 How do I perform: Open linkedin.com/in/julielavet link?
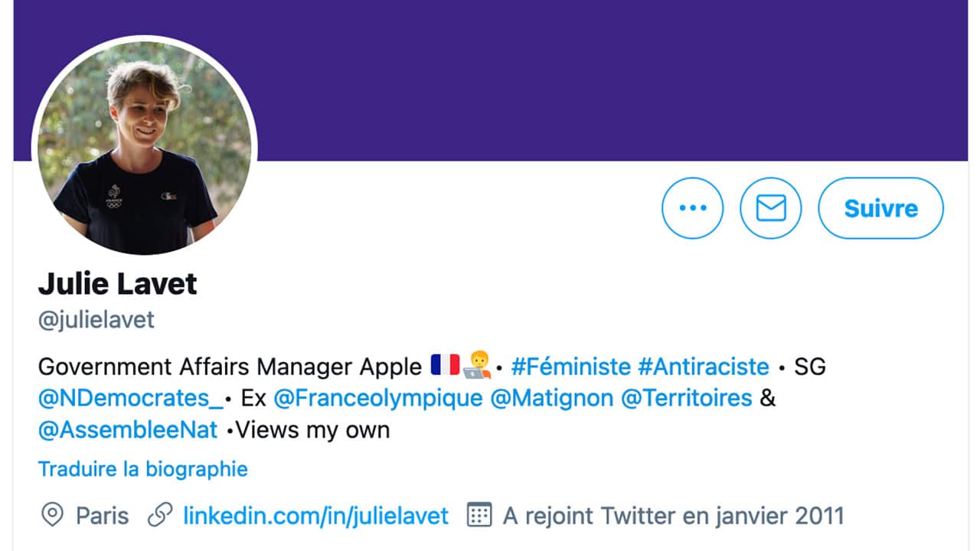point(315,516)
